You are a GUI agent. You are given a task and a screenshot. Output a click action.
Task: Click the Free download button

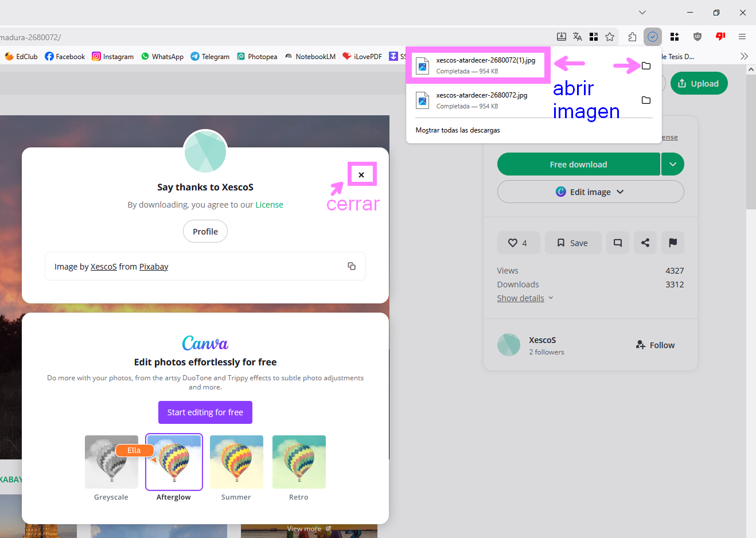click(578, 164)
